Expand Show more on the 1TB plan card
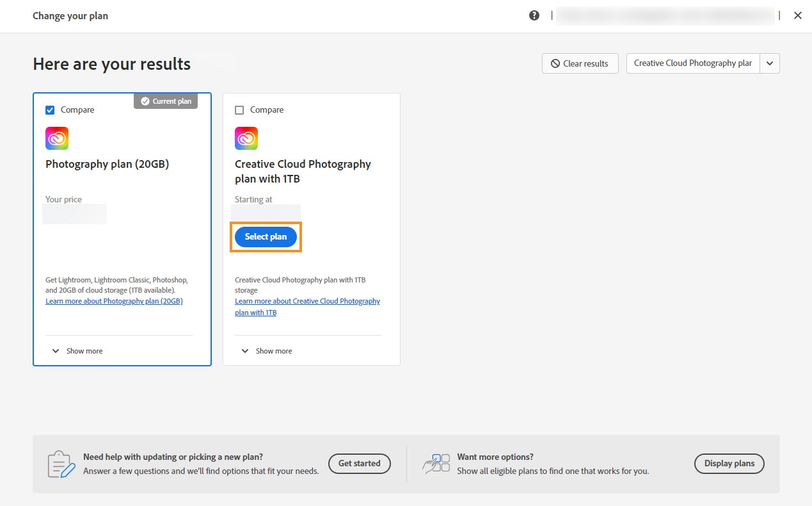 point(266,351)
